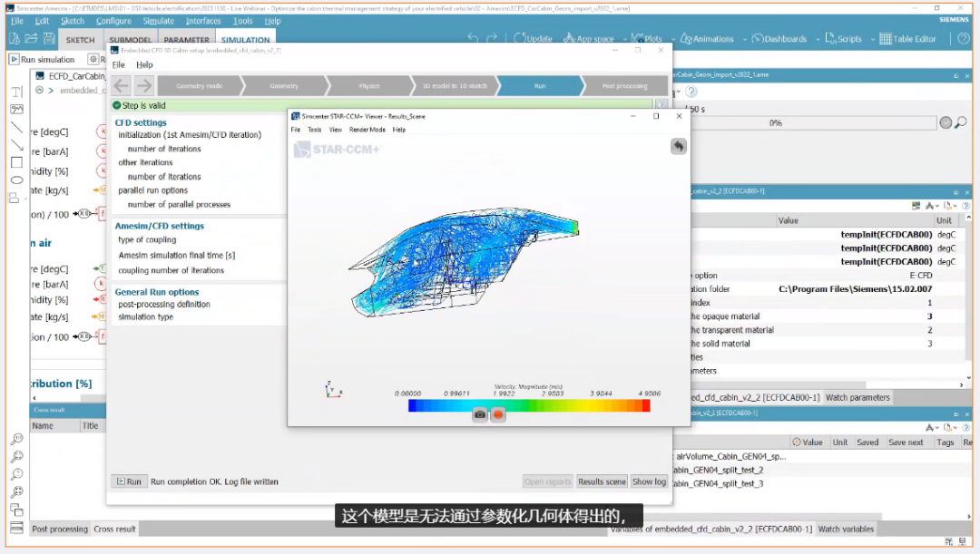Screen dimensions: 980x554
Task: Click the magnifier icon beside the progress bar
Action: tap(961, 122)
